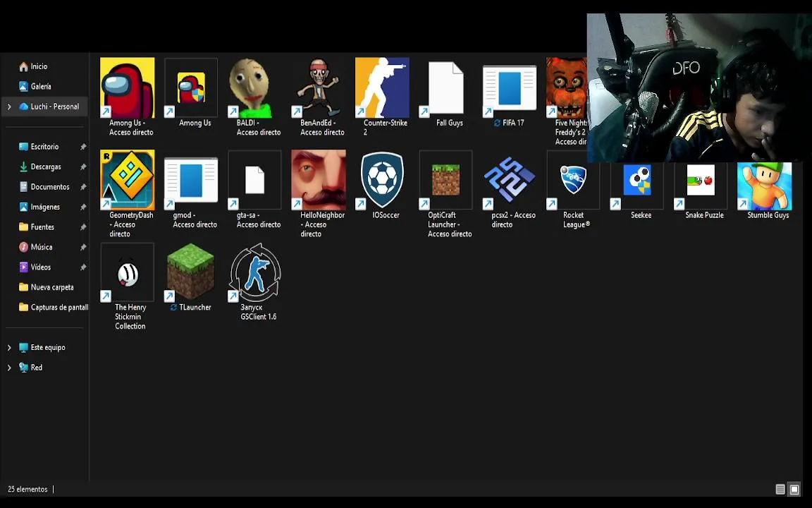812x508 pixels.
Task: Launch the TLauncher grass block icon
Action: [191, 272]
